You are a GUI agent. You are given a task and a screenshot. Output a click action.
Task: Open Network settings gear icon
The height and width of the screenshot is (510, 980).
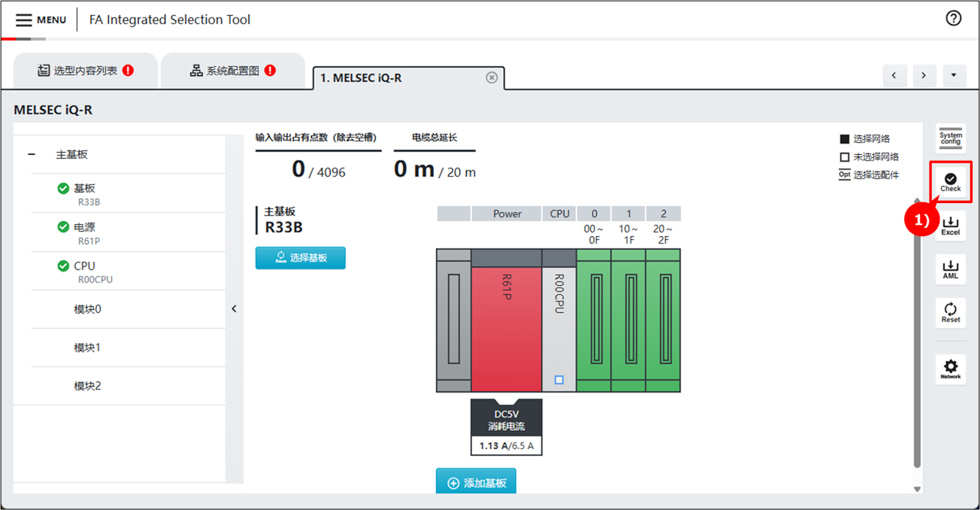point(950,369)
